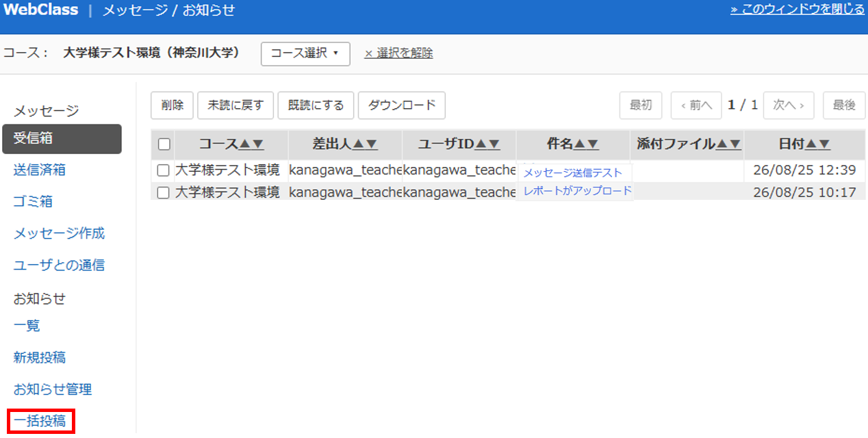Click the date 26/08/25 12:39 cell
Viewport: 868px width, 438px height.
point(804,170)
